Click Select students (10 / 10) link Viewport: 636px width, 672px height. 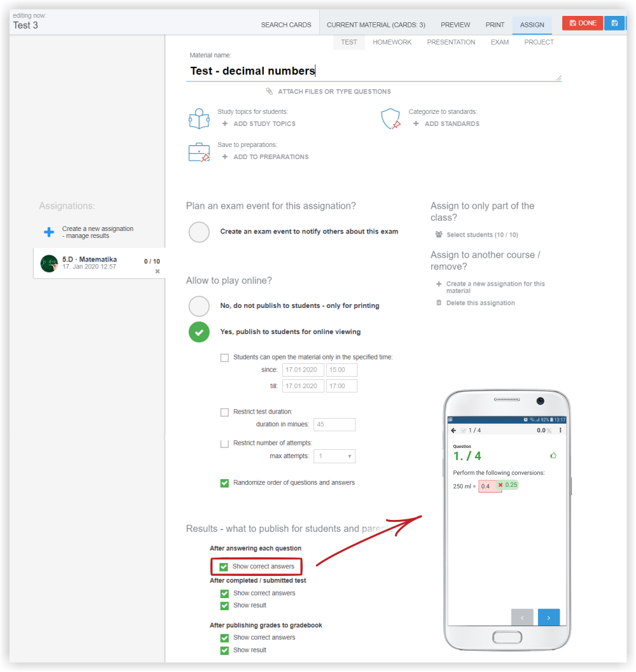(482, 234)
